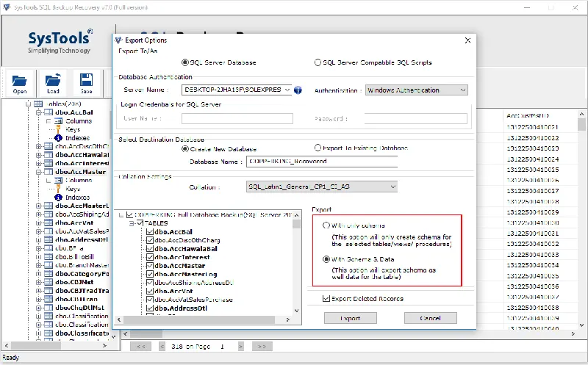Click the data grid vertical scrollbar thumb
Screen dimensions: 588x365
point(581,124)
